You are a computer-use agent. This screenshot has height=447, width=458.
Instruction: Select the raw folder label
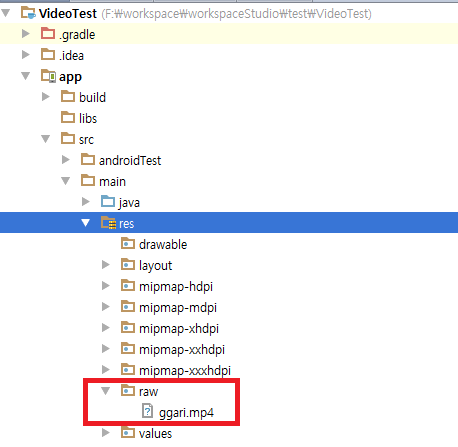148,392
